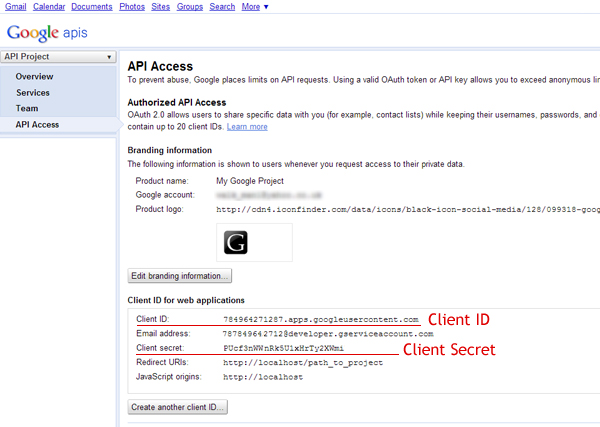Visit the Groups link

click(x=190, y=7)
